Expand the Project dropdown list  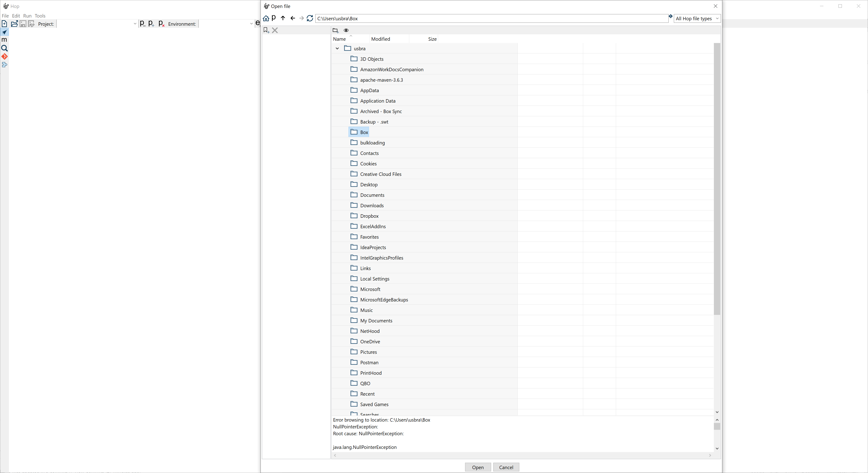coord(135,24)
